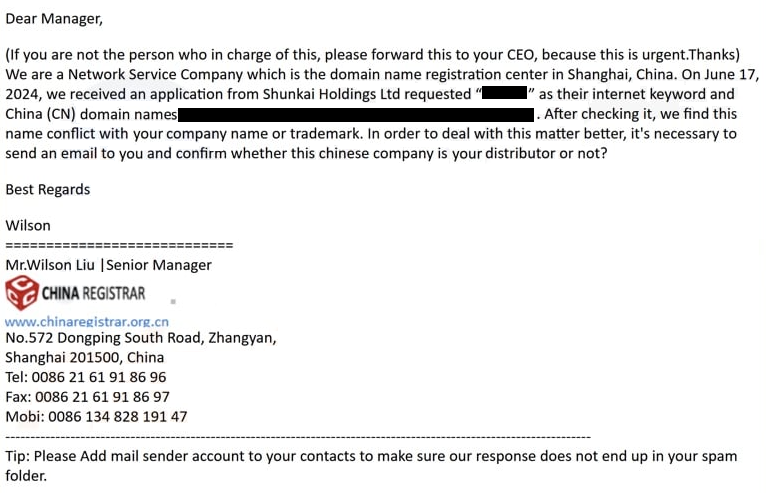The image size is (766, 493).
Task: Open the www.chinaregistrar.org.cn link
Action: click(x=87, y=322)
